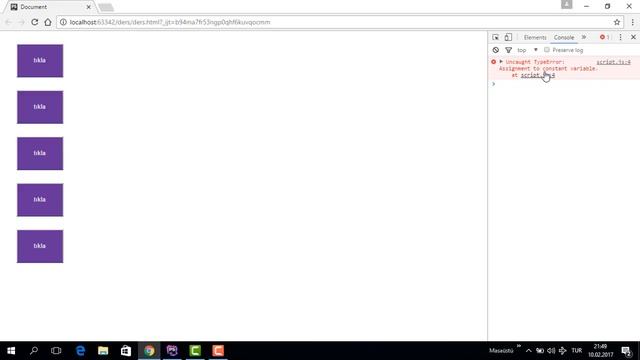Go to the browser home page icon
640x360 pixels.
click(48, 22)
